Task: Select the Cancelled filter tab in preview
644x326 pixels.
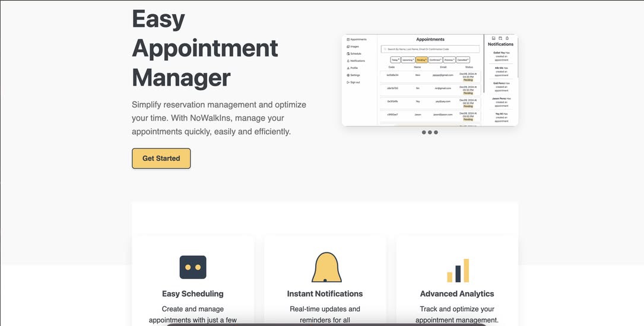Action: point(463,60)
